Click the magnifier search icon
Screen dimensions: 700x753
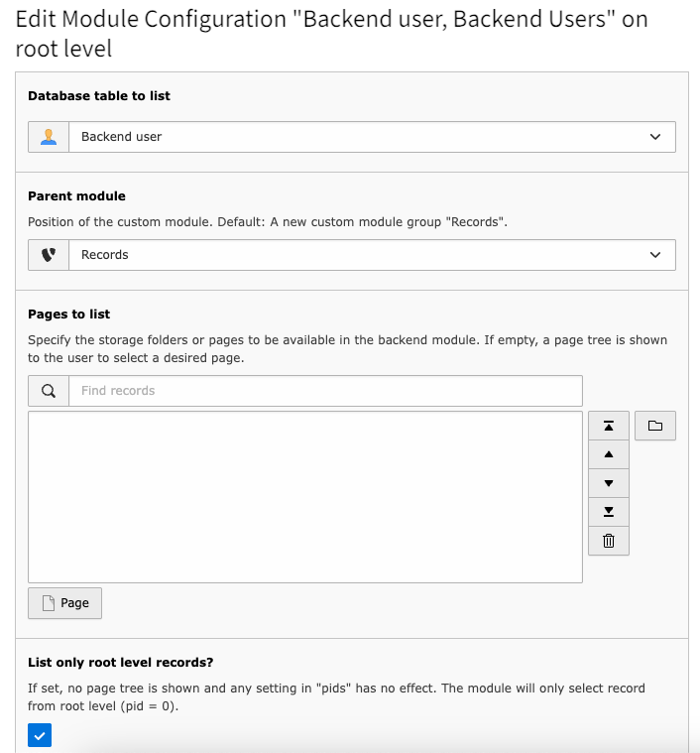point(49,391)
